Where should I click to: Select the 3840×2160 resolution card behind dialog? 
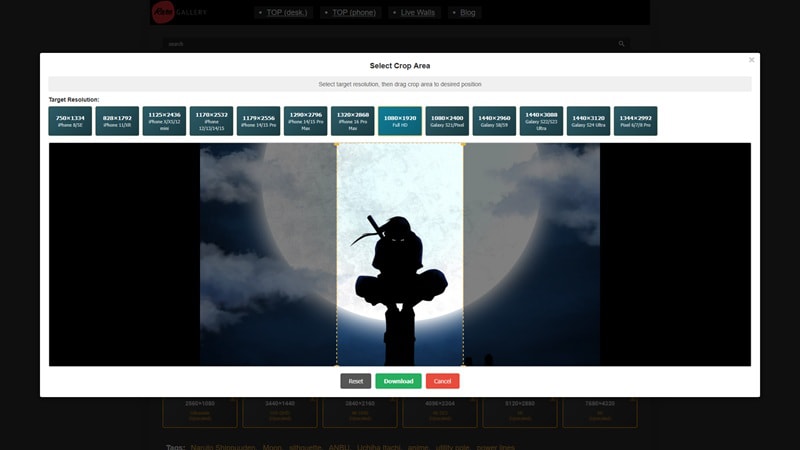point(360,411)
